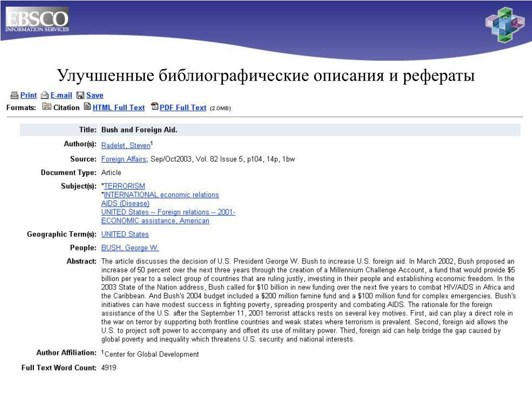Click the People: field label

(83, 248)
